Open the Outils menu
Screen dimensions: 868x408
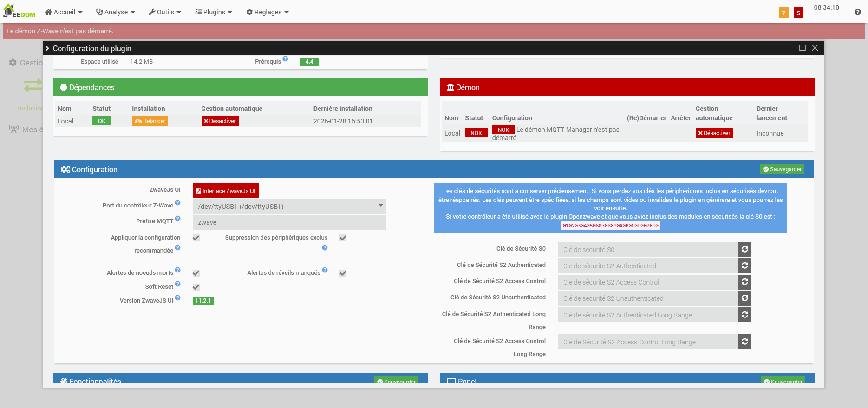click(x=165, y=12)
